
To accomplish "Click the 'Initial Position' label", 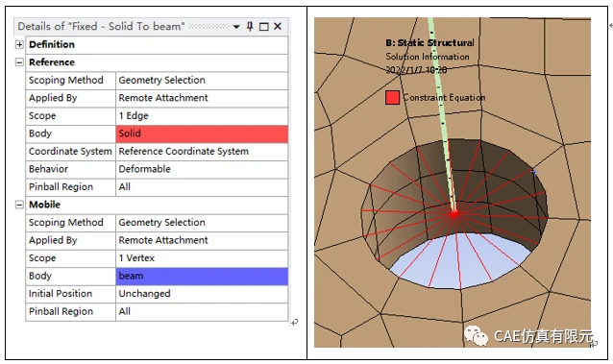I will [61, 294].
